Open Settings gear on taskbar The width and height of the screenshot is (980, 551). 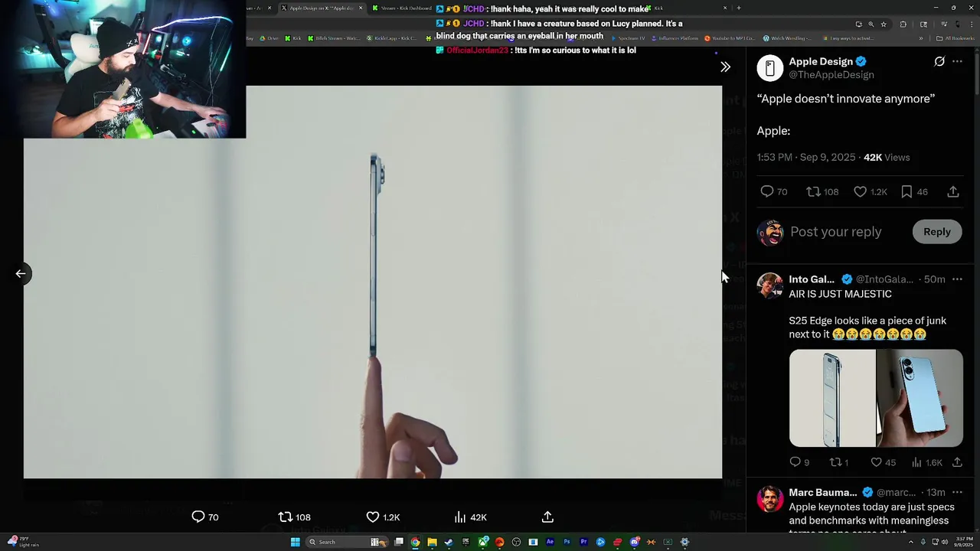point(684,542)
